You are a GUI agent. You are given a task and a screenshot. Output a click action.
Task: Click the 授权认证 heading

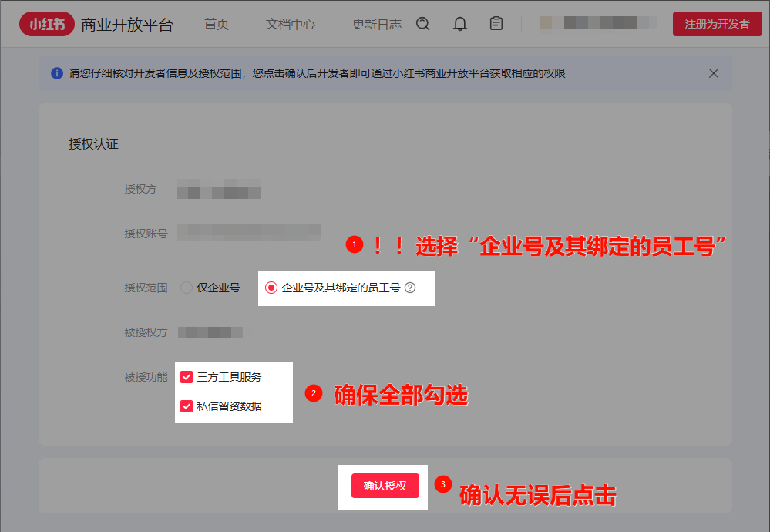click(93, 144)
